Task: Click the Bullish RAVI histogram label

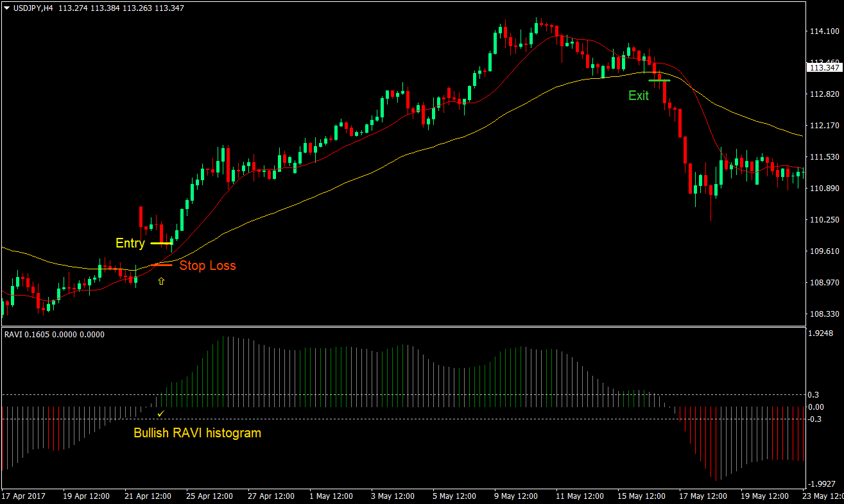Action: (x=197, y=433)
